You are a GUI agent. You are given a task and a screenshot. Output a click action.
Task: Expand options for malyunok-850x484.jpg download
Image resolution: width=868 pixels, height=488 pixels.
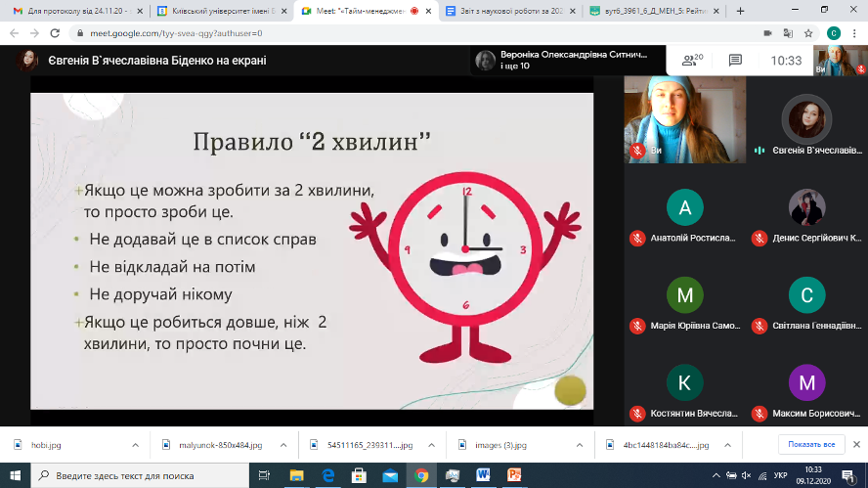coord(284,445)
